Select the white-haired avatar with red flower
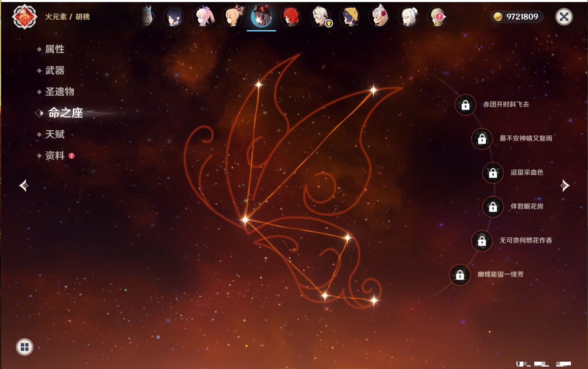588x369 pixels. (x=379, y=17)
